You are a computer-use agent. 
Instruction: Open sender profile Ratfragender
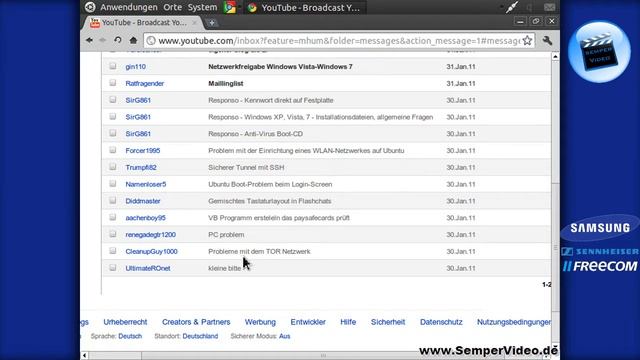pos(144,83)
